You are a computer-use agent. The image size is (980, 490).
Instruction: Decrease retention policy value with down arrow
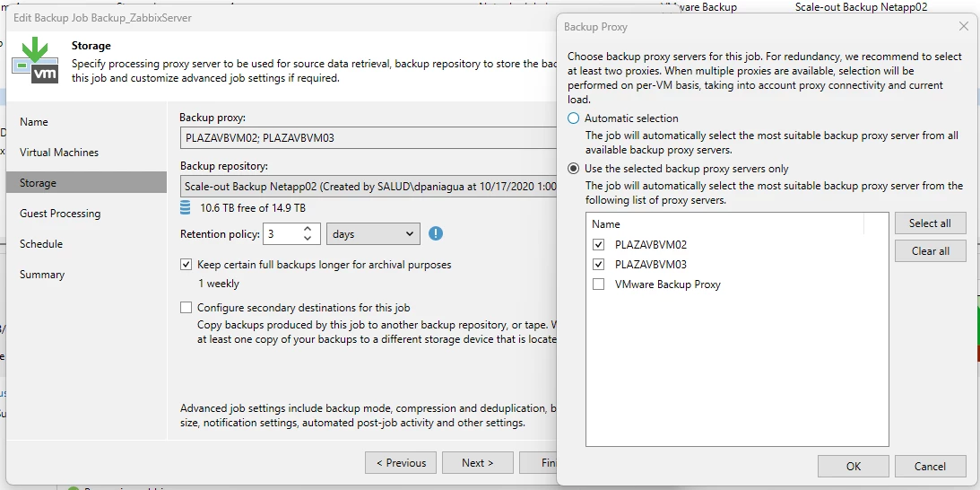coord(308,239)
